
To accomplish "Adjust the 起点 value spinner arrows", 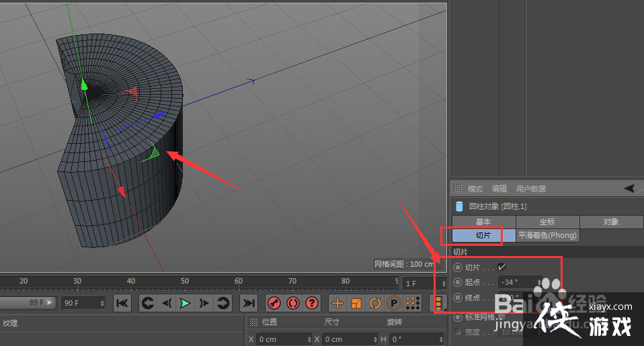I will pos(539,282).
